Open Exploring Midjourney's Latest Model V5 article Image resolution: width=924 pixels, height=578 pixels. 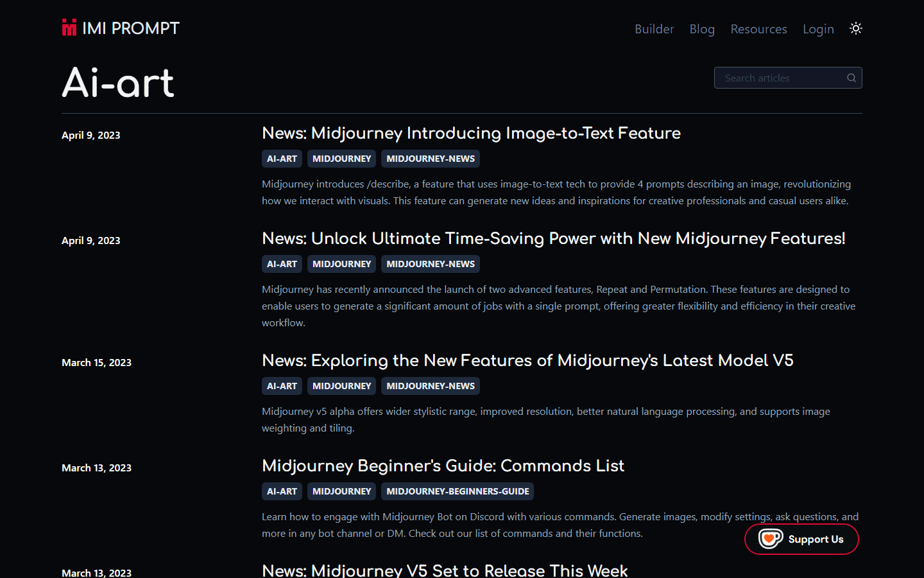click(527, 360)
